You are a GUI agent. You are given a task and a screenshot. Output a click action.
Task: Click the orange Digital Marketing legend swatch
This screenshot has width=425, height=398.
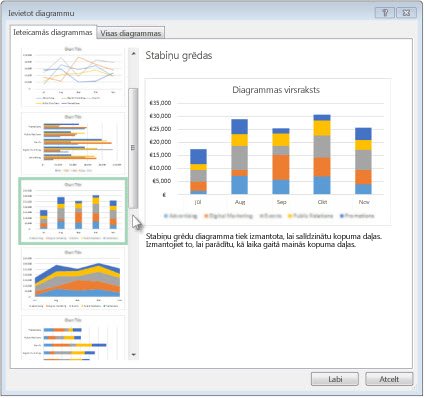[206, 216]
